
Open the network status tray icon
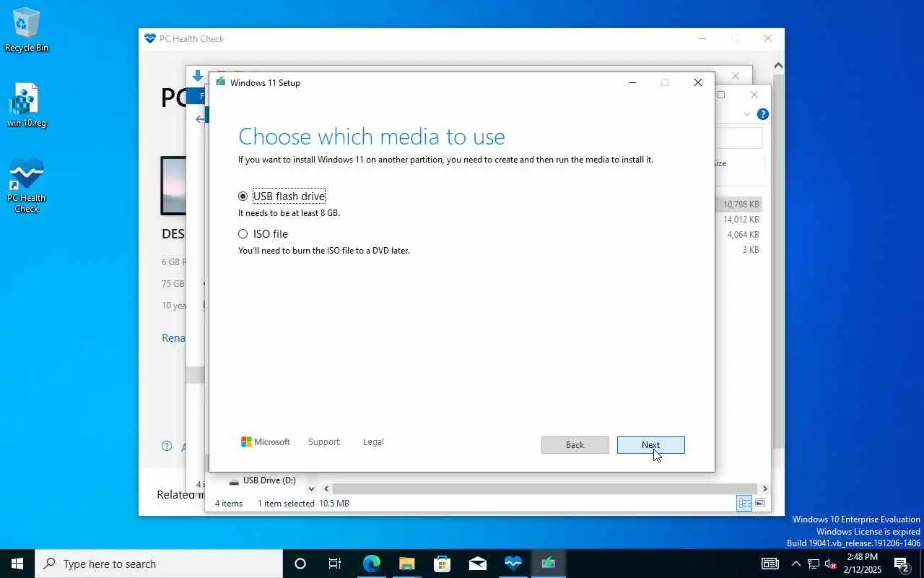(x=814, y=564)
